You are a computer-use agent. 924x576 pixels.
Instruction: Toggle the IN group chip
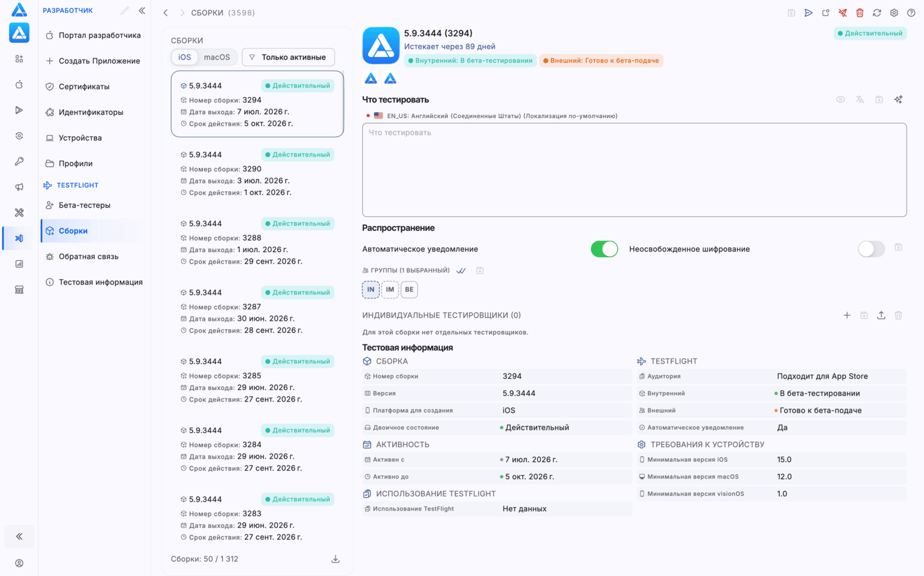coord(371,290)
